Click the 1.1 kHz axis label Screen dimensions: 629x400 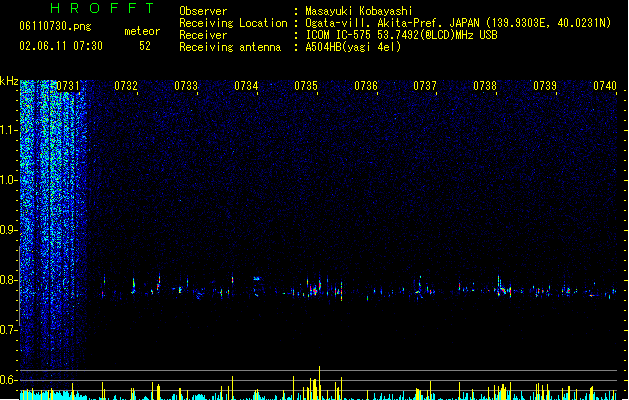tap(8, 130)
